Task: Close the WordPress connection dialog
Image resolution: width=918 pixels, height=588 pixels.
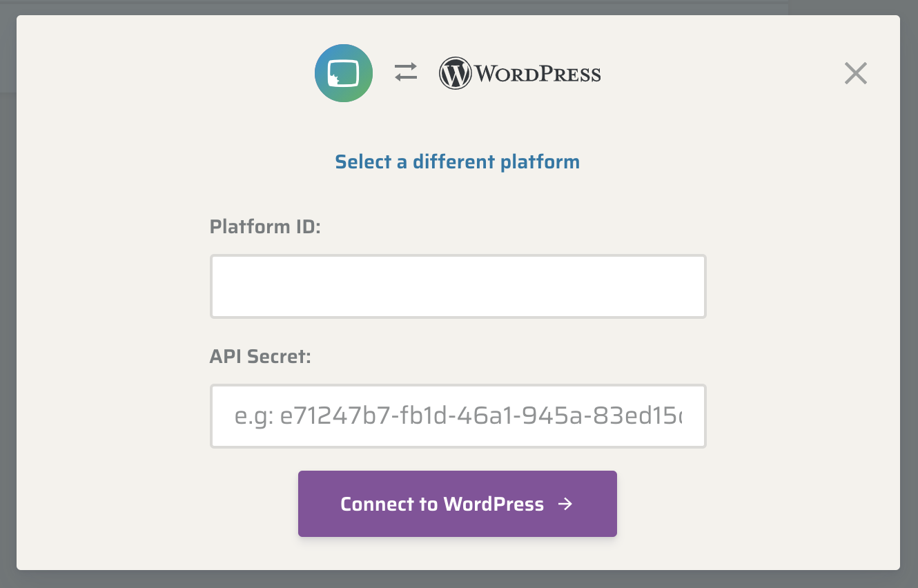Action: tap(856, 73)
